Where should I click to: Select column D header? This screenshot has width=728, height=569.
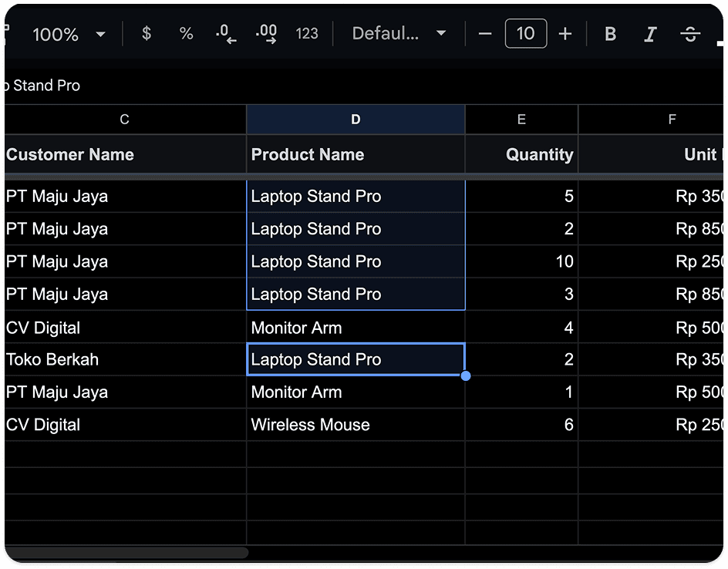tap(356, 120)
